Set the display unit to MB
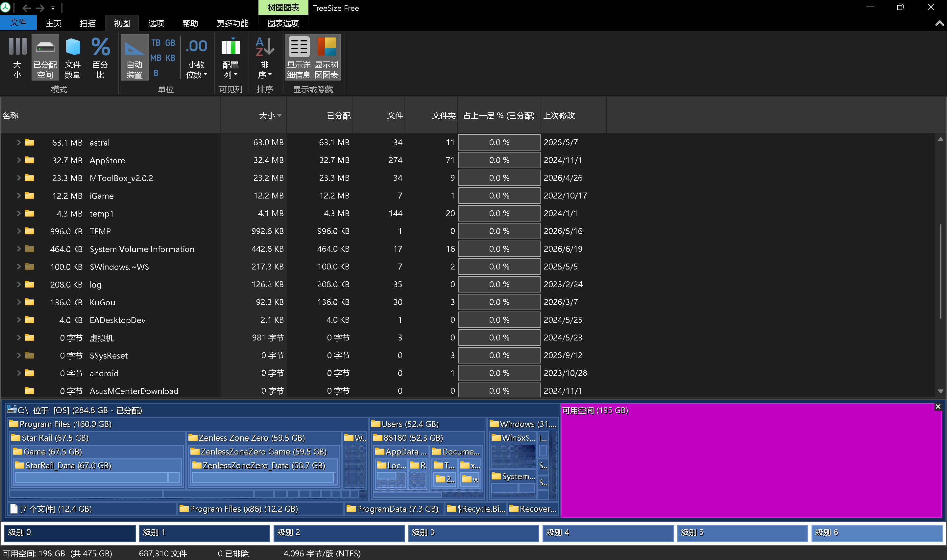Screen dimensions: 947x560 point(156,58)
